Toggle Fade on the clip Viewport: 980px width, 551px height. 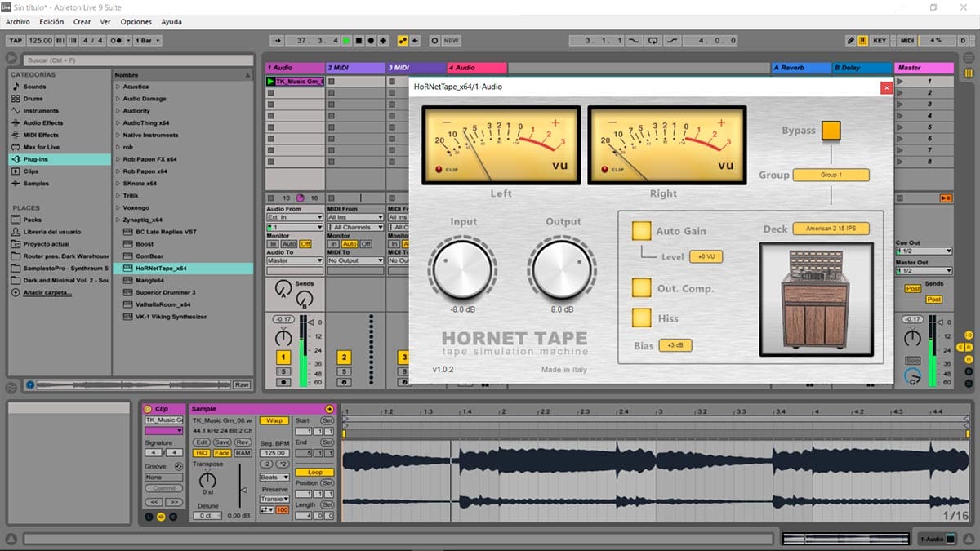coord(222,453)
